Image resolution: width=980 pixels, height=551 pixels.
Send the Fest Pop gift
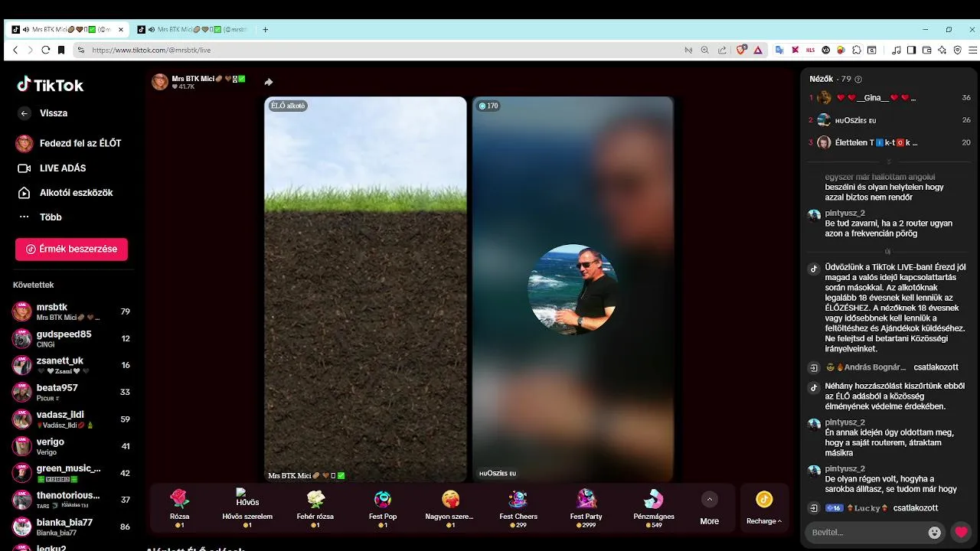click(383, 509)
